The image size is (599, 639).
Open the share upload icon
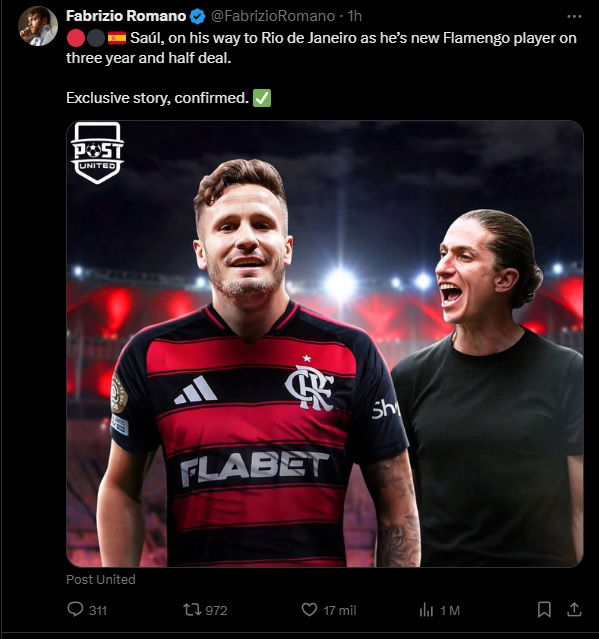click(574, 610)
